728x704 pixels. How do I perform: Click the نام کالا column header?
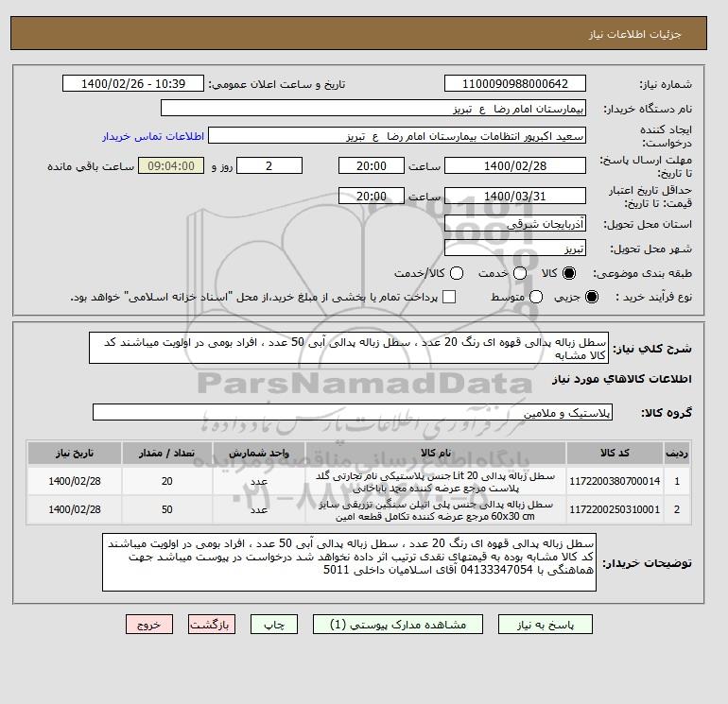click(x=436, y=453)
